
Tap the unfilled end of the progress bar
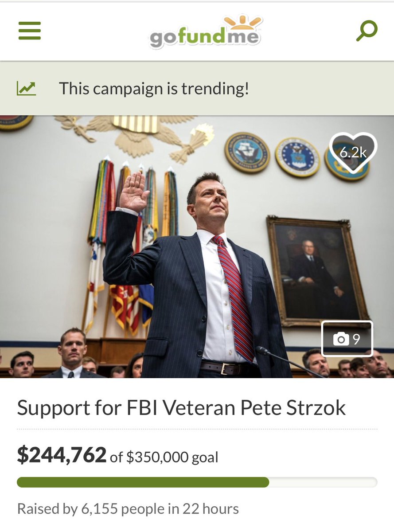pyautogui.click(x=323, y=482)
